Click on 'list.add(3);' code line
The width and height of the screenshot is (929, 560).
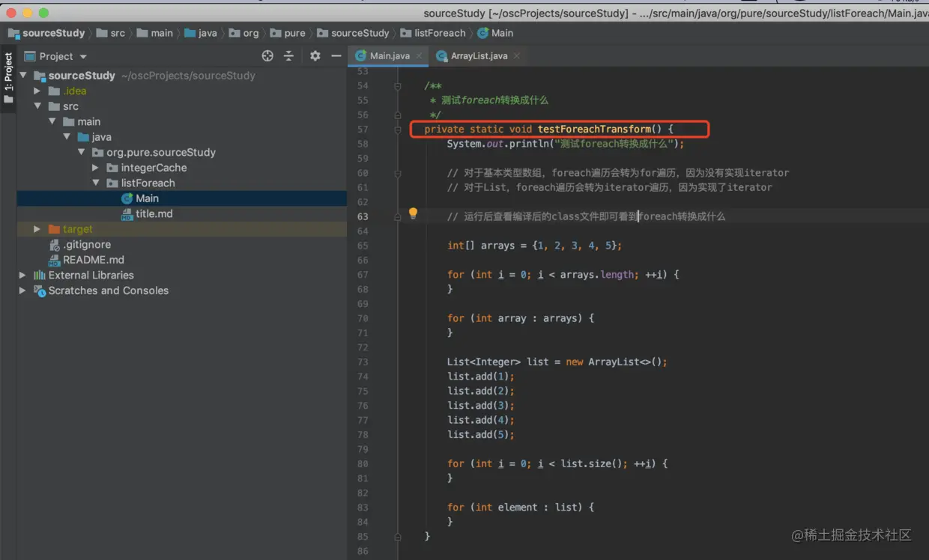click(x=481, y=406)
